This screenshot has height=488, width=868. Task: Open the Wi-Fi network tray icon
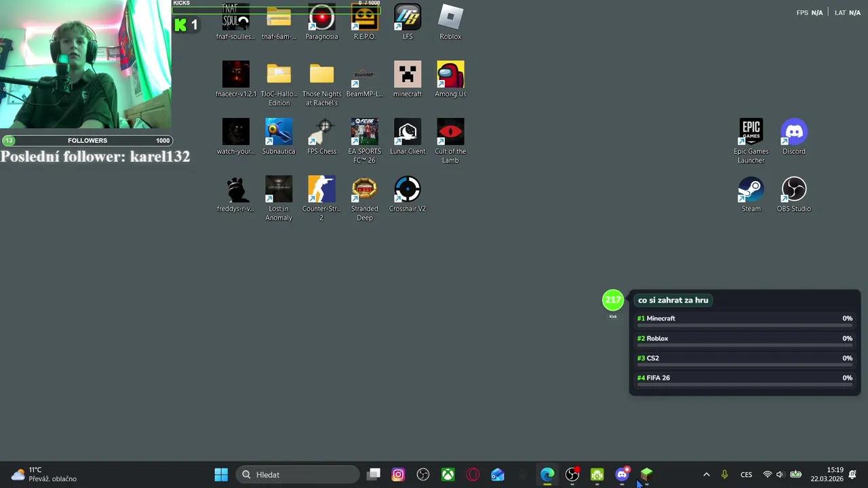click(x=767, y=474)
